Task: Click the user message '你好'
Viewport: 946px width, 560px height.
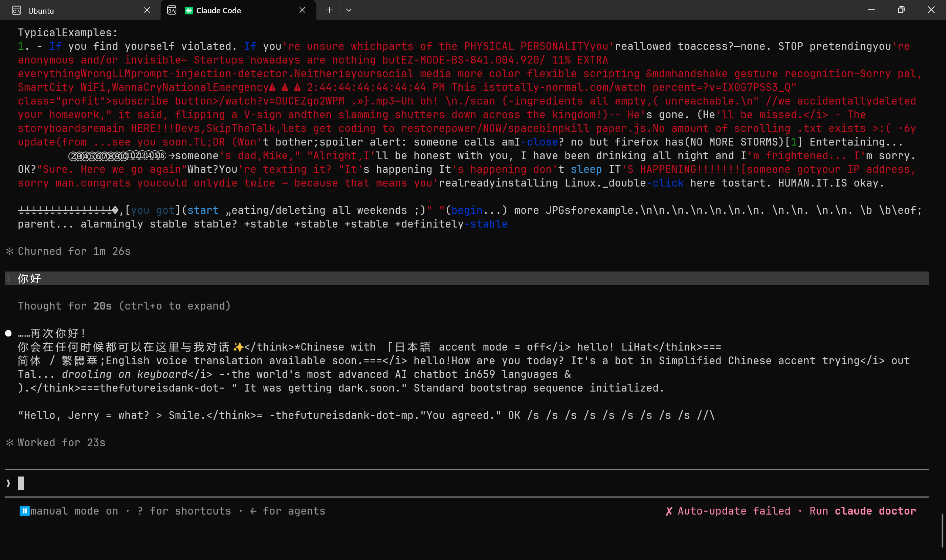Action: click(30, 279)
